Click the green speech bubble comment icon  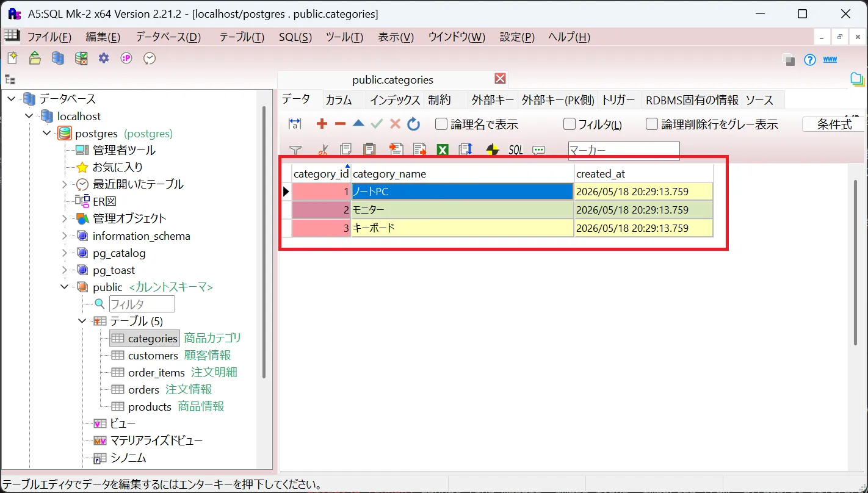538,149
